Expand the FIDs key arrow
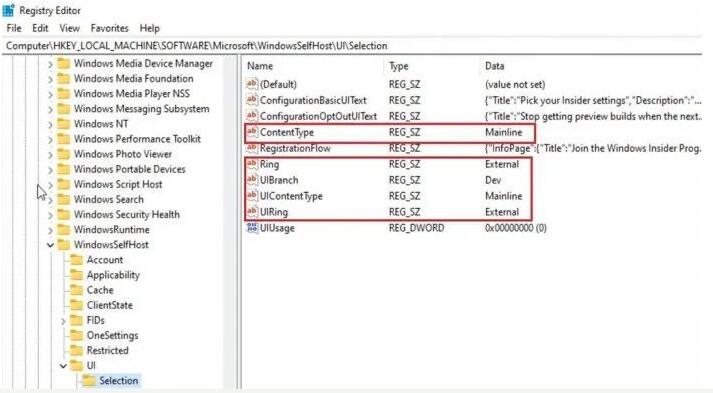This screenshot has width=713, height=393. coord(63,321)
